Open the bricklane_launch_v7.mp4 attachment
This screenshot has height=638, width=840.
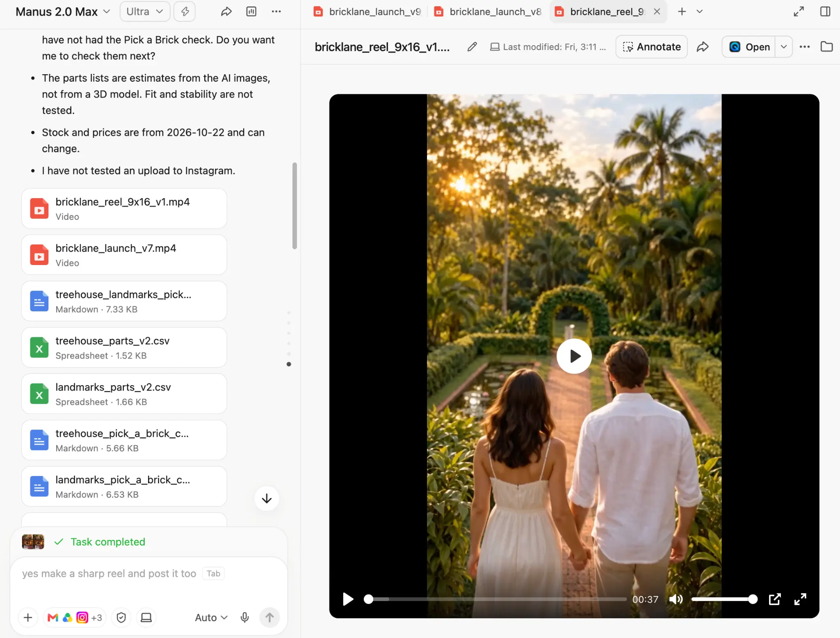pyautogui.click(x=124, y=255)
